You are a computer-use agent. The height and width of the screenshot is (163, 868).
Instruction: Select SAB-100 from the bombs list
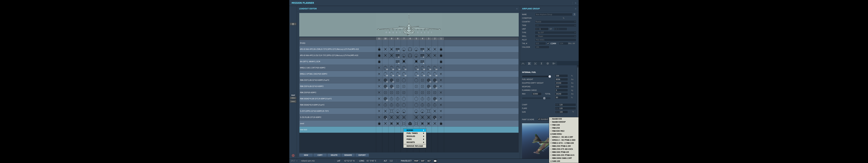pos(564,161)
